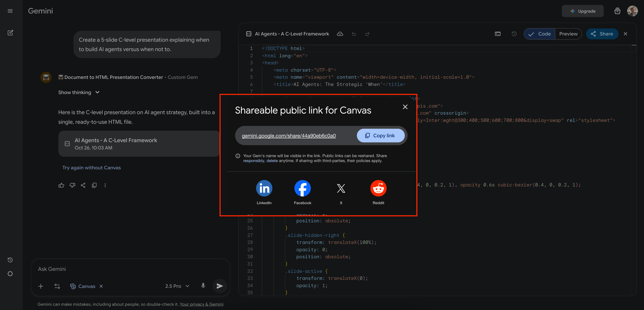Close the shareable link dialog
The image size is (644, 310).
pyautogui.click(x=405, y=107)
